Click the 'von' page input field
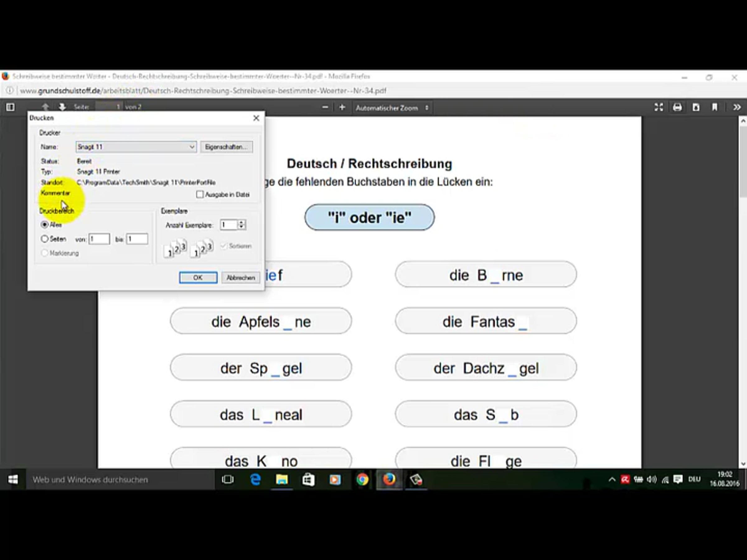This screenshot has width=747, height=560. point(99,239)
